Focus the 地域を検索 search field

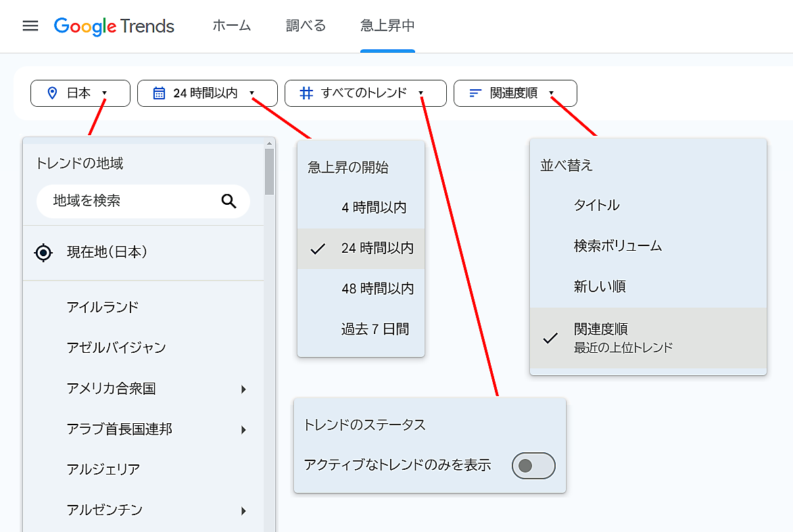tap(128, 201)
